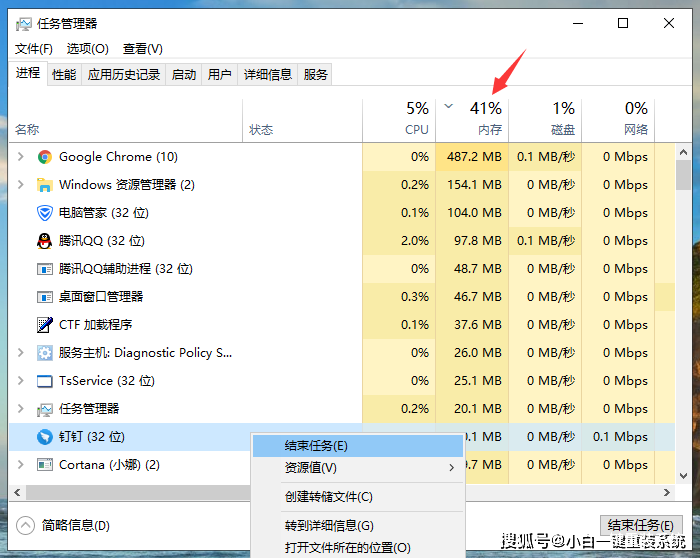The height and width of the screenshot is (558, 700).
Task: Select the 进程 tab
Action: pyautogui.click(x=28, y=73)
